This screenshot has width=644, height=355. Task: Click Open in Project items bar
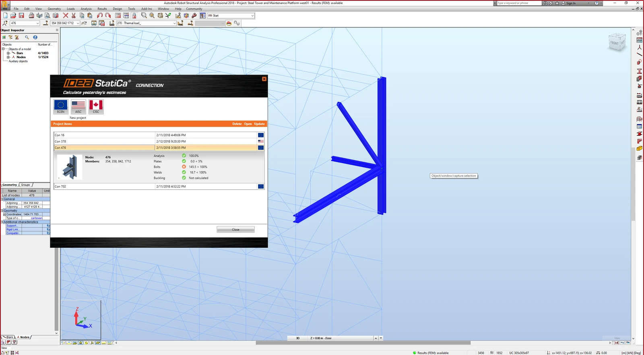pyautogui.click(x=248, y=124)
